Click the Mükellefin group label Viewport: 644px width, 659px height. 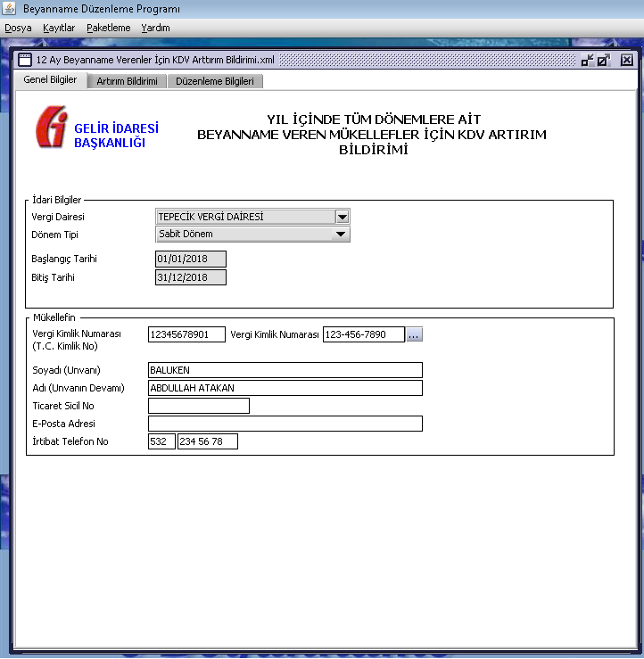[x=54, y=317]
